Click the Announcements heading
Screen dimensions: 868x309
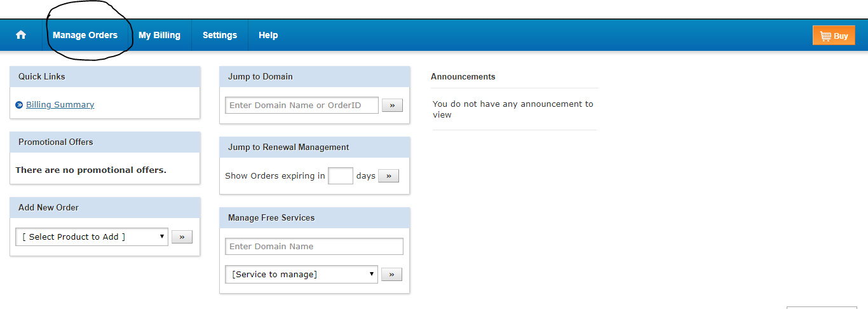463,76
